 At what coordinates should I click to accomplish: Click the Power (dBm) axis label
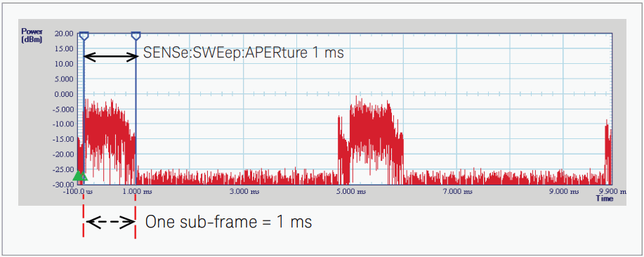32,36
